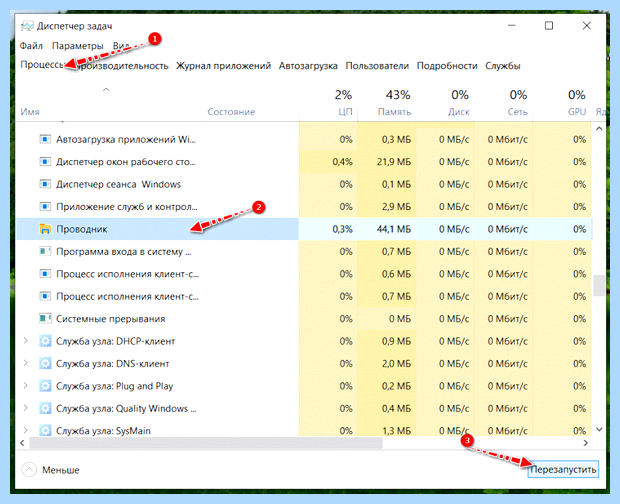
Task: Click 2,0 МБ memory value of DNS-клиент
Action: coord(396,363)
